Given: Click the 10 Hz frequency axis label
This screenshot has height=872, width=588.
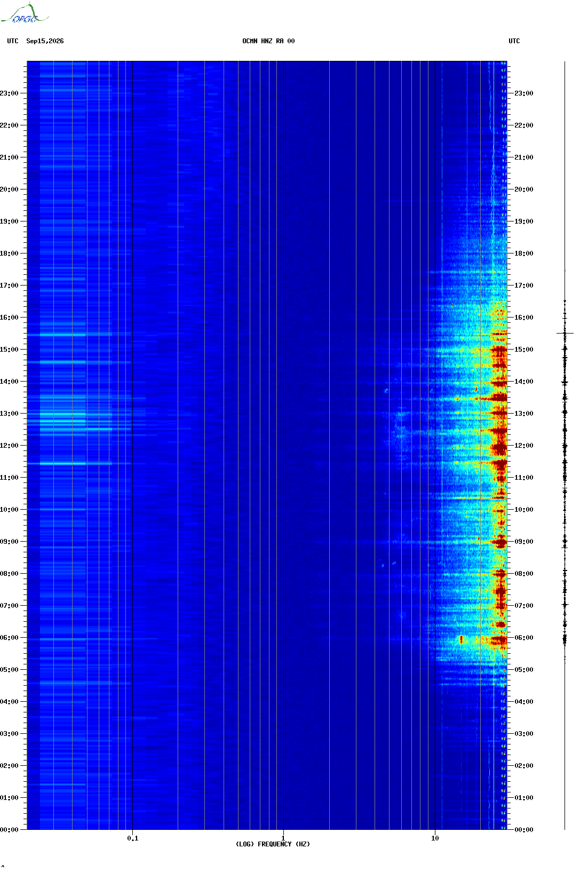Looking at the screenshot, I should pyautogui.click(x=435, y=838).
